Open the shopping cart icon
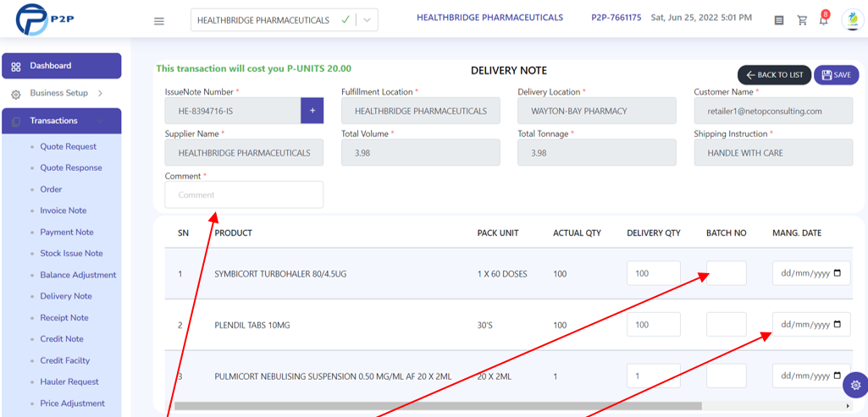 pyautogui.click(x=802, y=20)
